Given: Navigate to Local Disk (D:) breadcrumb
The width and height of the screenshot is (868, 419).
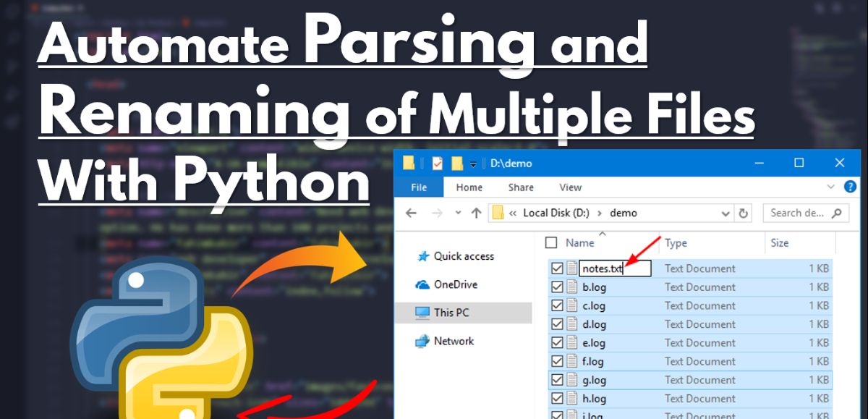Looking at the screenshot, I should (x=555, y=213).
